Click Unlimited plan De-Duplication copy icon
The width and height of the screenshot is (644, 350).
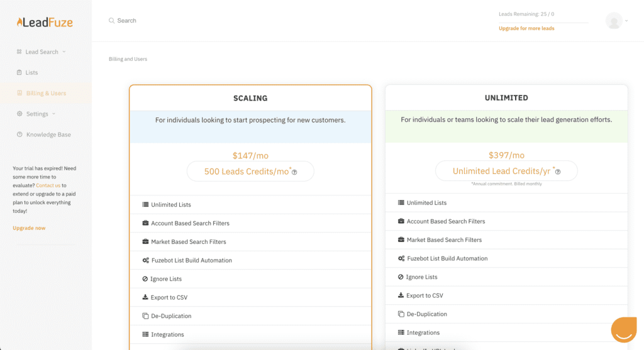tap(401, 314)
